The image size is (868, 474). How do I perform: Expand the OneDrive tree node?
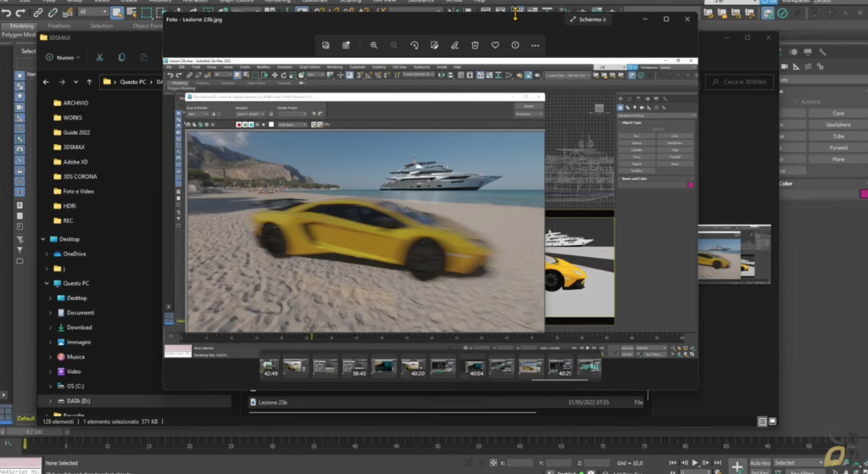coord(47,254)
